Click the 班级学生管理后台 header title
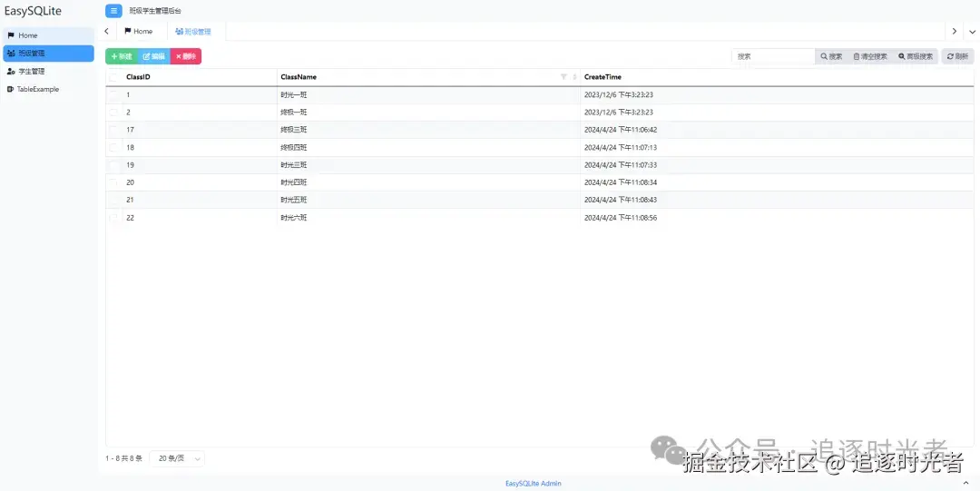Image resolution: width=980 pixels, height=491 pixels. point(155,11)
